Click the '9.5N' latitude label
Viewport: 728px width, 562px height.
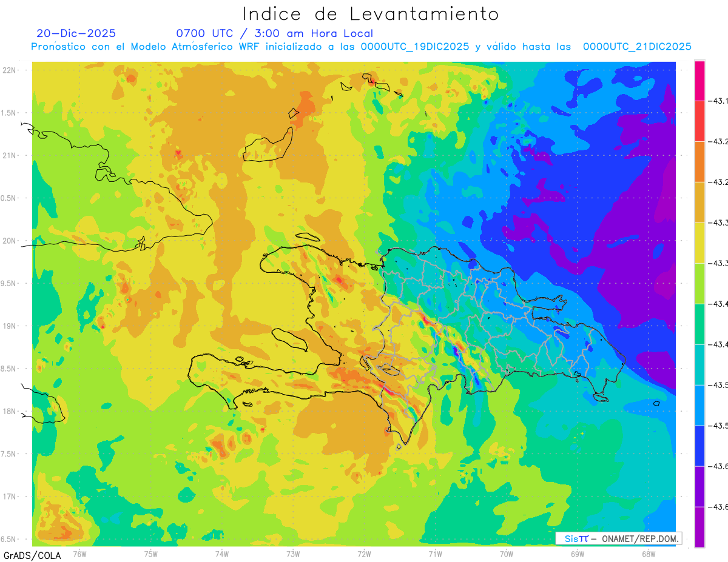8,283
